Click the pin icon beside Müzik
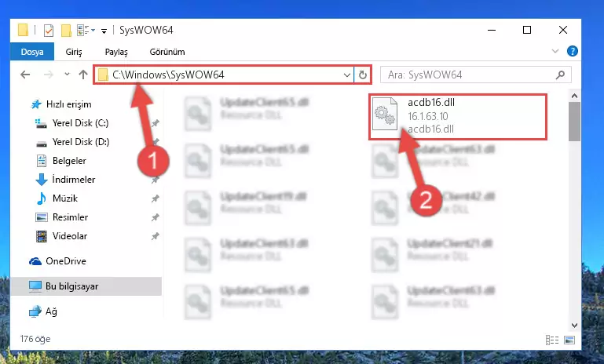This screenshot has width=604, height=364. click(155, 199)
